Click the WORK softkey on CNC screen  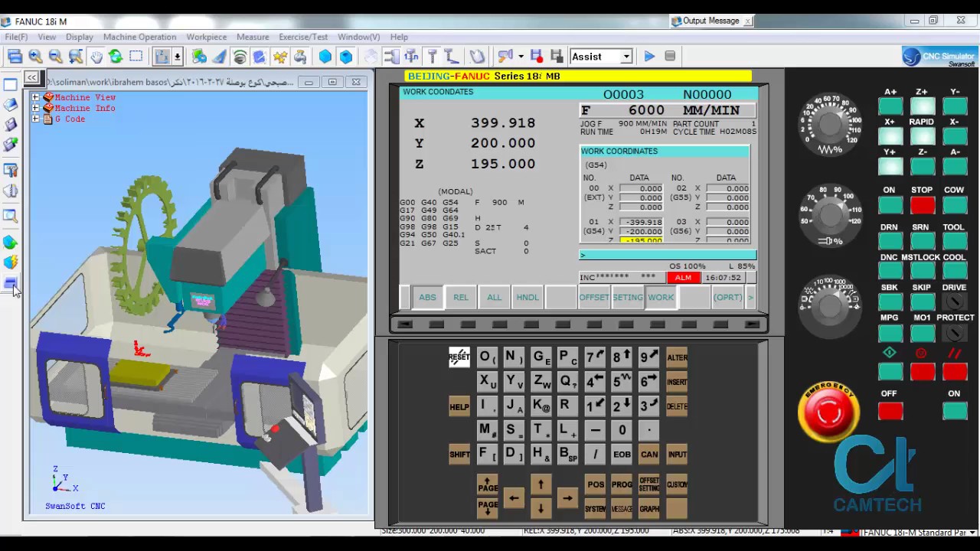[x=661, y=297]
